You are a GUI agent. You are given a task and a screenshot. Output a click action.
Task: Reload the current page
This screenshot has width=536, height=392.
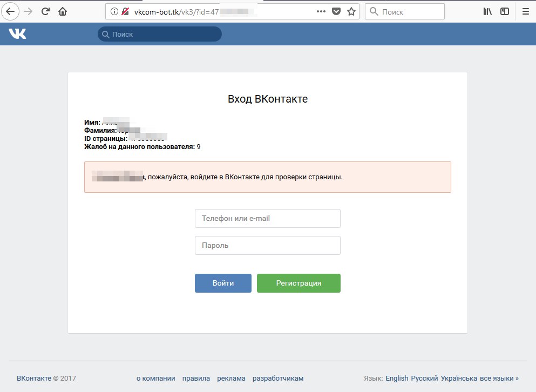pos(46,11)
